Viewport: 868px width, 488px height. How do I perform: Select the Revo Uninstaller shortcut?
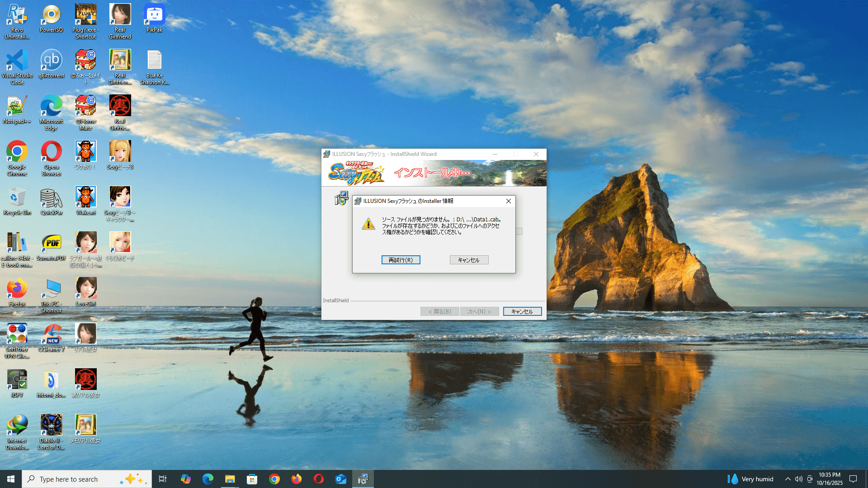click(x=17, y=15)
